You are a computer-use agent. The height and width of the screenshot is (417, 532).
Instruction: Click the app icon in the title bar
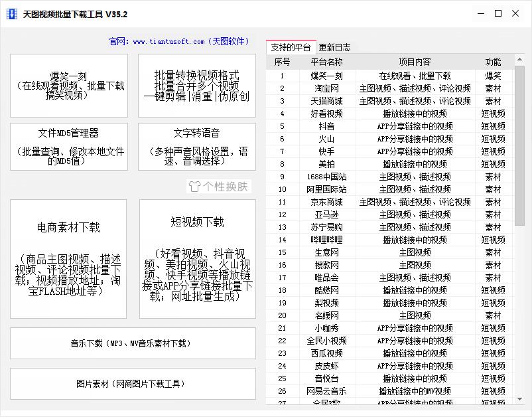click(11, 14)
